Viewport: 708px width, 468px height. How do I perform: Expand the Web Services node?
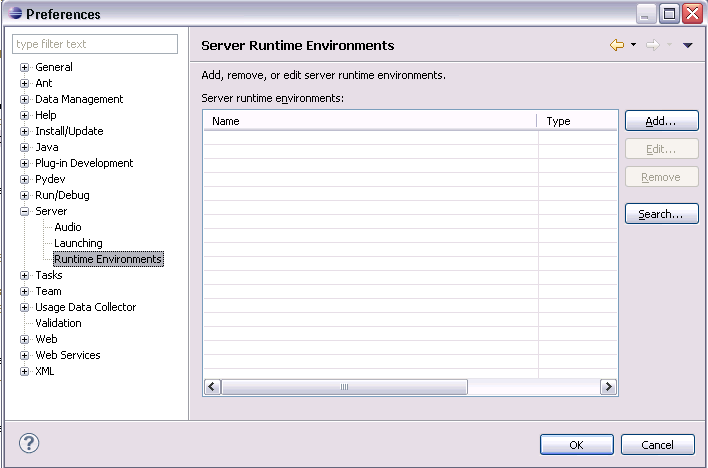point(25,355)
